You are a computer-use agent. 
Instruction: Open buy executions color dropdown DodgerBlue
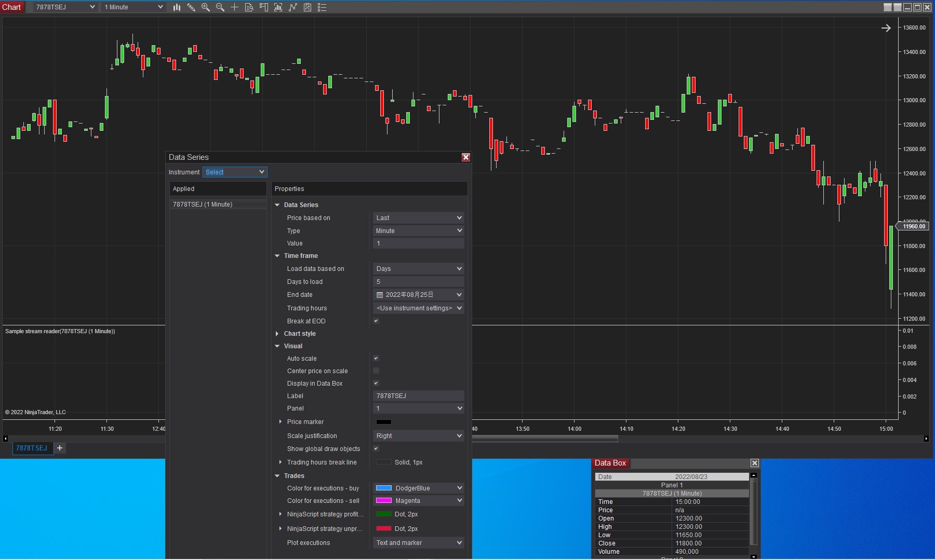419,488
